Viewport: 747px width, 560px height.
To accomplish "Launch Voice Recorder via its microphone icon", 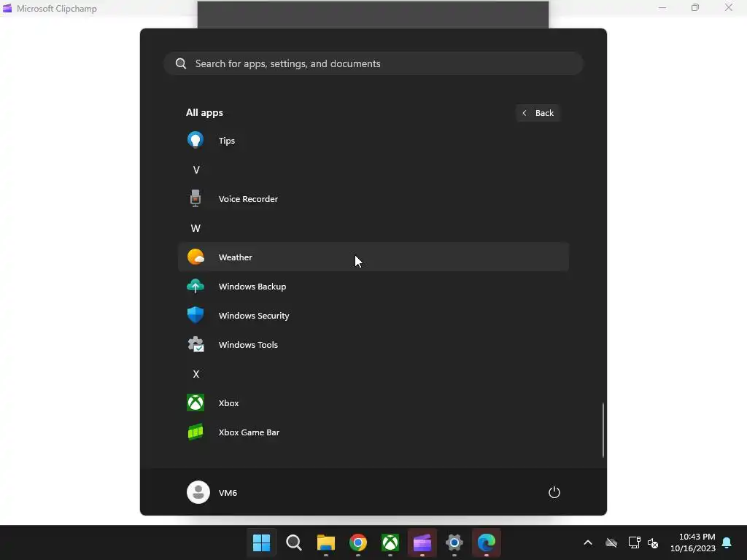I will [196, 198].
